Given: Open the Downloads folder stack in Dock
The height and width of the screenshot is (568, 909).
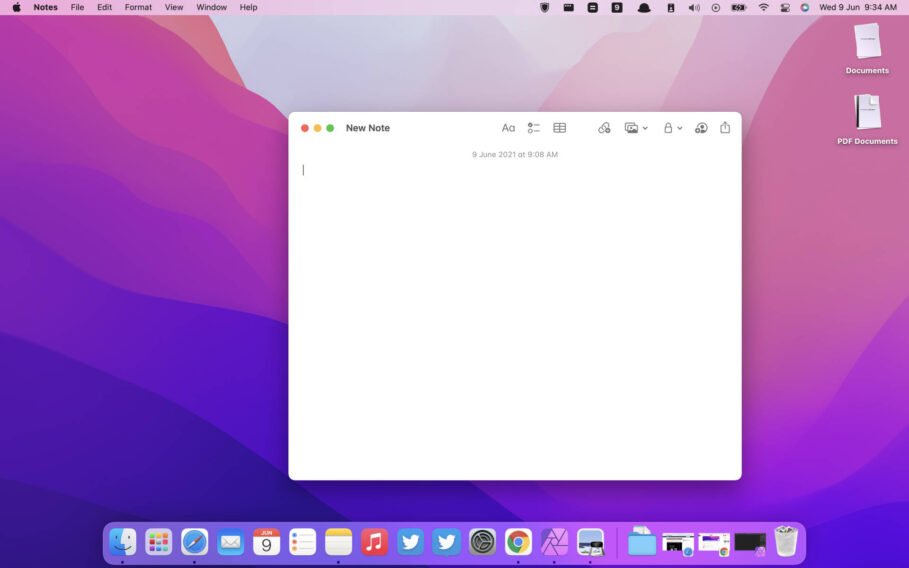Looking at the screenshot, I should click(641, 541).
